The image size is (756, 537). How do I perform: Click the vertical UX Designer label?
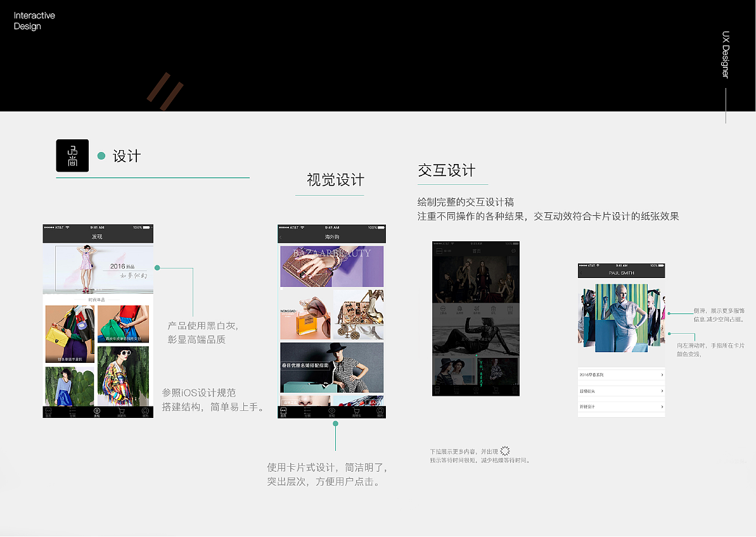point(726,54)
